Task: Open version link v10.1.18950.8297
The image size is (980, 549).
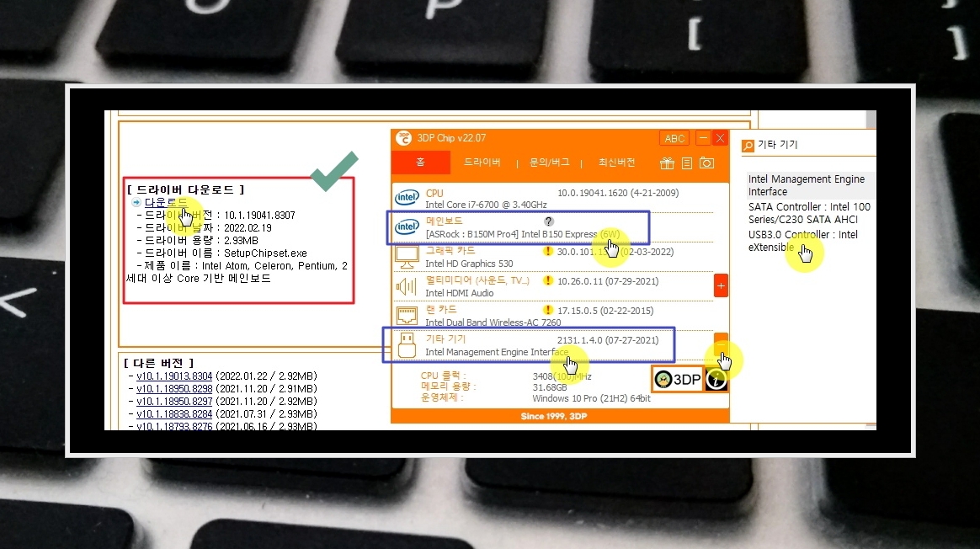Action: pyautogui.click(x=174, y=401)
